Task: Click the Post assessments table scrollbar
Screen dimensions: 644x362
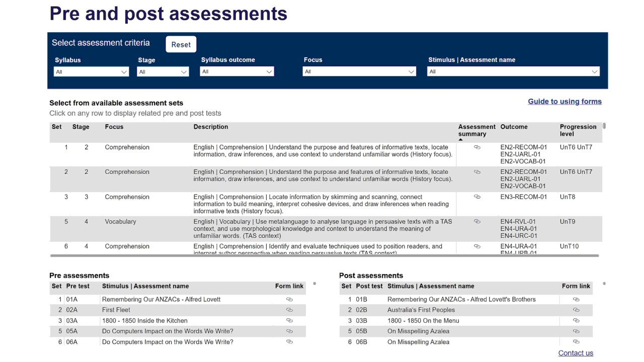Action: point(604,284)
